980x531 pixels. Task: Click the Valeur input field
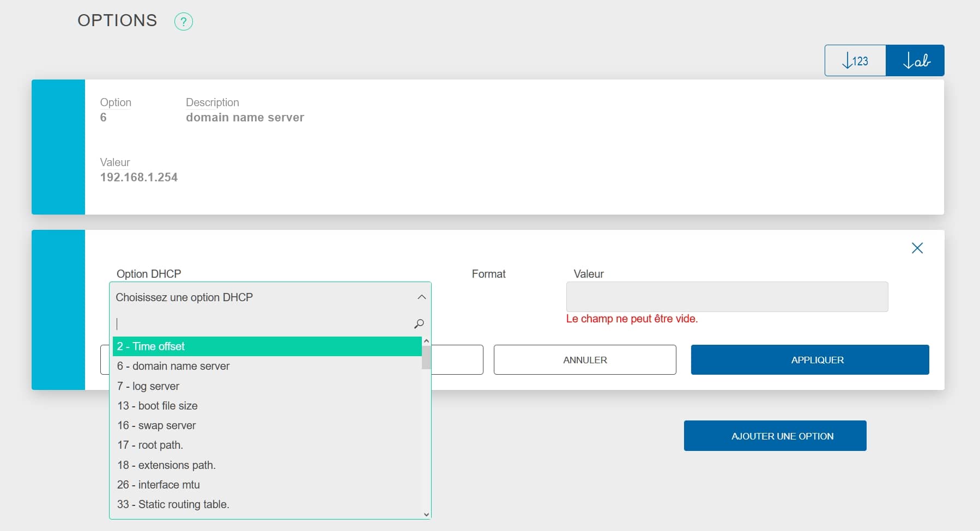point(727,297)
